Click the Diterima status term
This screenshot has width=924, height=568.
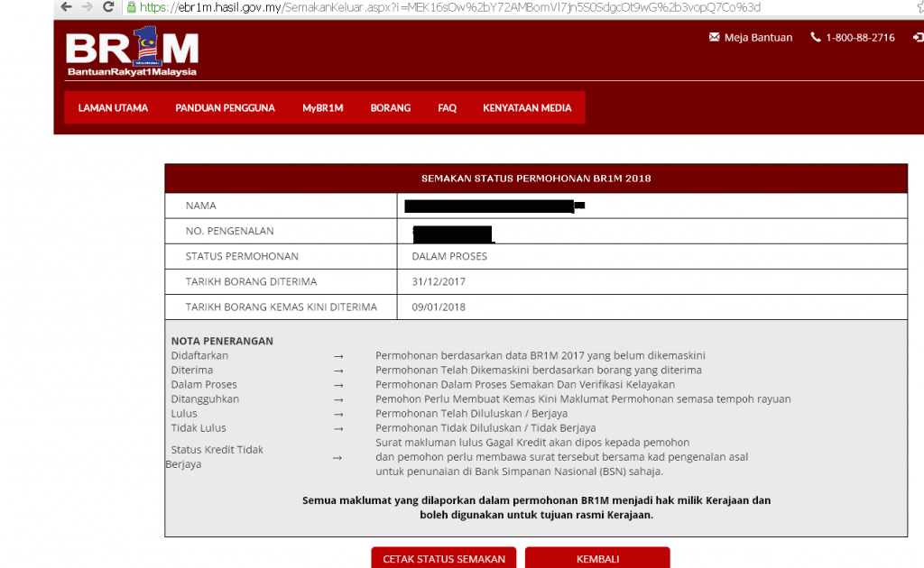(x=192, y=371)
